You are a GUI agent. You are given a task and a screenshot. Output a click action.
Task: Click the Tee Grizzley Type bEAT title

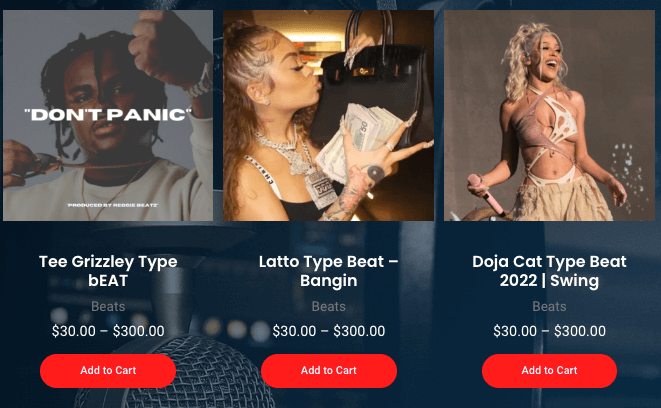tap(108, 271)
